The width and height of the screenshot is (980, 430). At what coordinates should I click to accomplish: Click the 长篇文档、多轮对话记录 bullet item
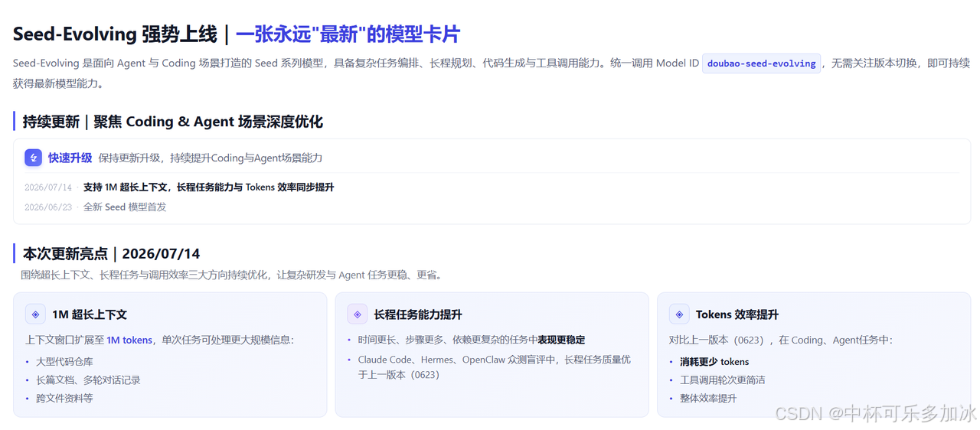point(88,380)
